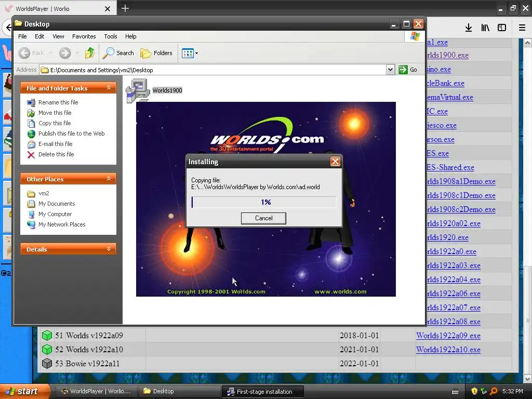This screenshot has width=532, height=399.
Task: Open the Favorites menu
Action: coord(84,36)
